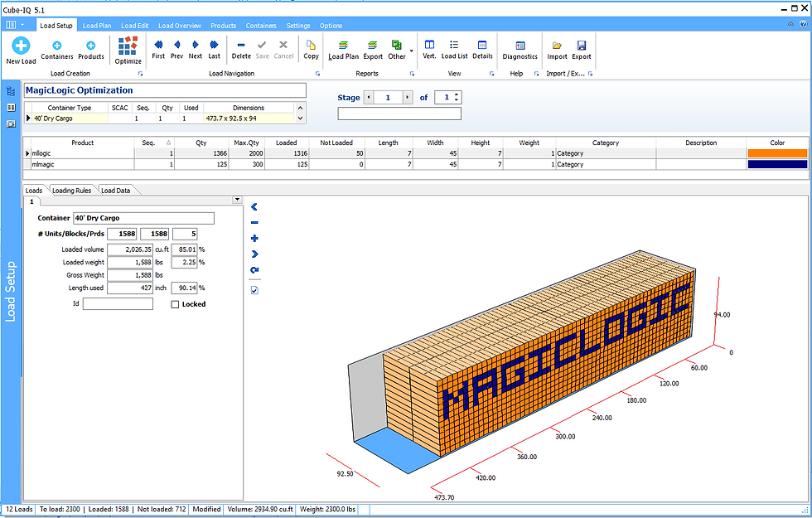The height and width of the screenshot is (518, 812).
Task: Cancel load changes
Action: coord(283,50)
